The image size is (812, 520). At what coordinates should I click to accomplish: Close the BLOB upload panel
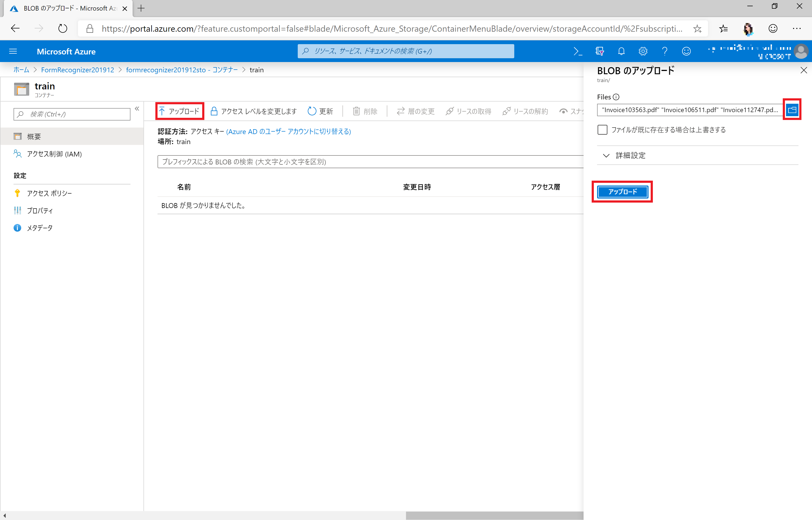(804, 70)
